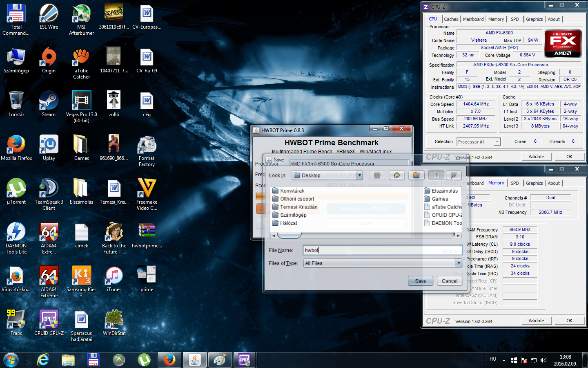Open the Graphics tab in lower CPU-Z window
588x368 pixels.
coord(534,183)
